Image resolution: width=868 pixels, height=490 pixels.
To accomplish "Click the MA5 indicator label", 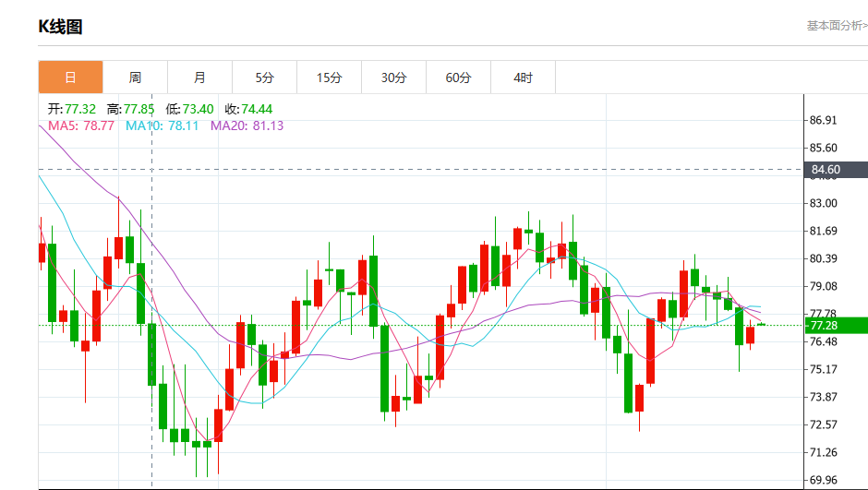I will pyautogui.click(x=80, y=125).
